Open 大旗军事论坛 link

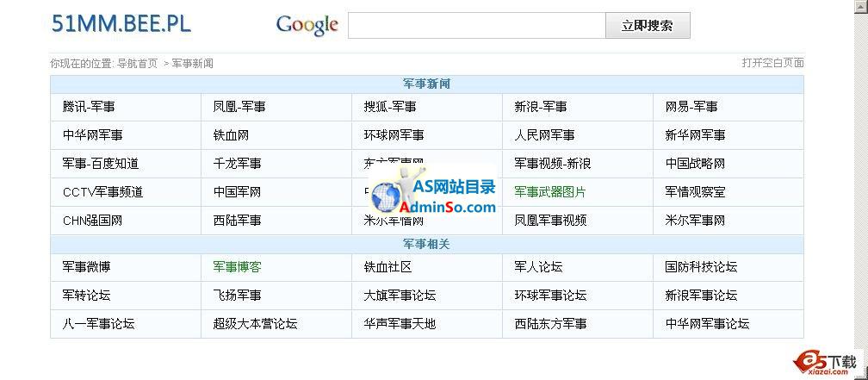(x=400, y=296)
